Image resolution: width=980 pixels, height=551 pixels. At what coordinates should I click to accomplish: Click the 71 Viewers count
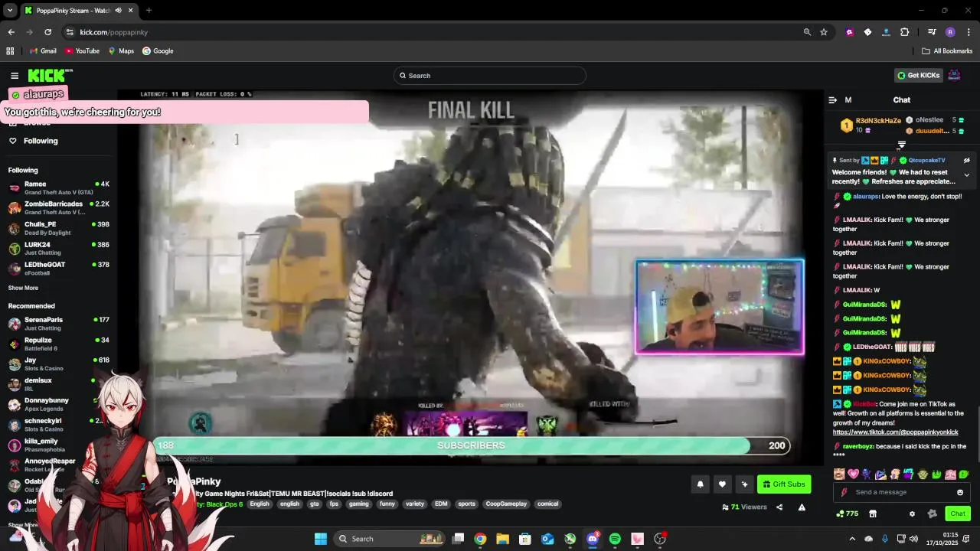(x=744, y=507)
